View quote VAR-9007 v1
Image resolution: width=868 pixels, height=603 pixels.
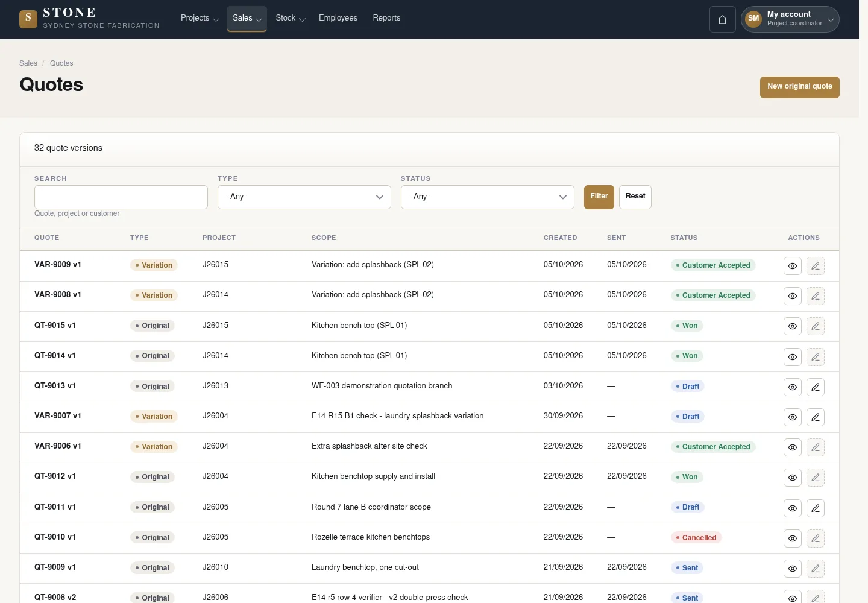tap(793, 417)
